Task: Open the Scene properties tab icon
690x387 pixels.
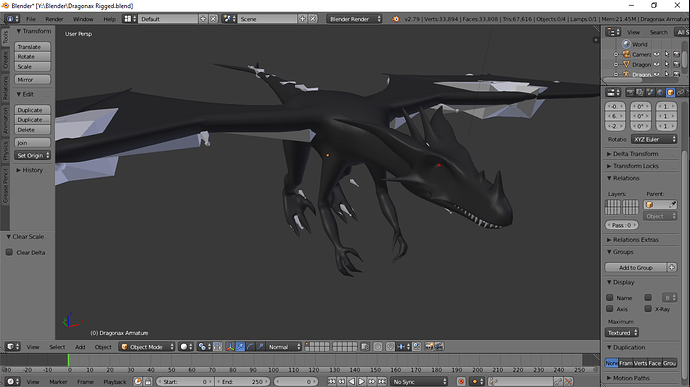Action: click(x=650, y=92)
